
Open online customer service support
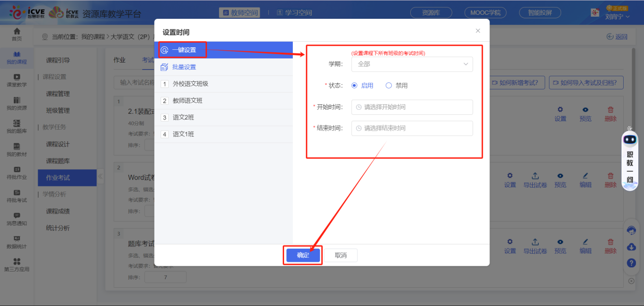coord(631,230)
